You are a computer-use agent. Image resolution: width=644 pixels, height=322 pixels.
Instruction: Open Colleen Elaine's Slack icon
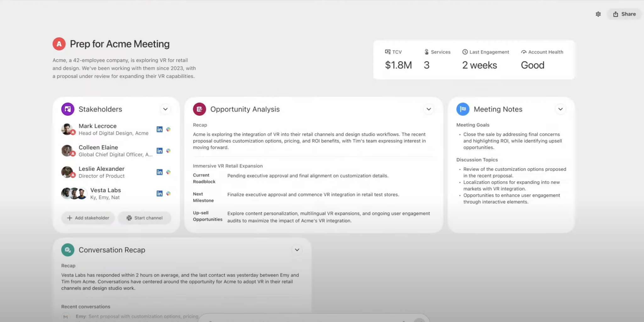pos(169,151)
